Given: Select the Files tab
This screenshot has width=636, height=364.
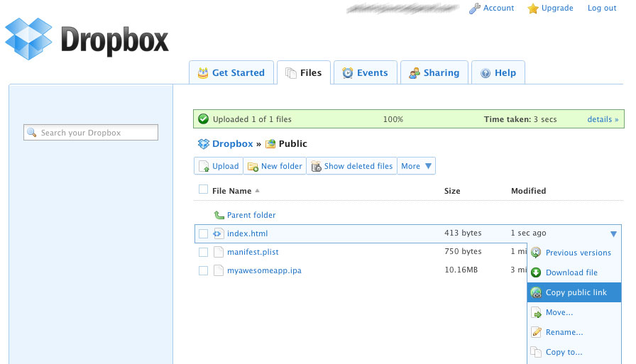Looking at the screenshot, I should (x=304, y=72).
